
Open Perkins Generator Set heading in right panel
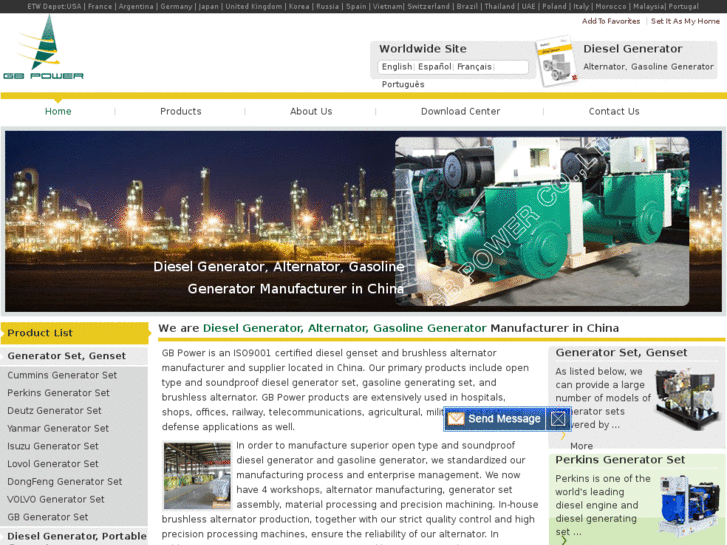620,460
